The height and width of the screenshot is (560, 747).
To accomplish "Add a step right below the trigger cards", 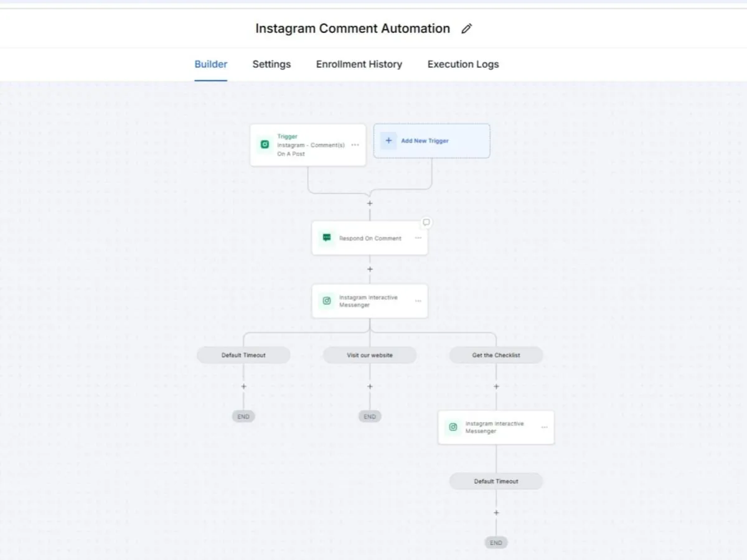I will tap(370, 203).
